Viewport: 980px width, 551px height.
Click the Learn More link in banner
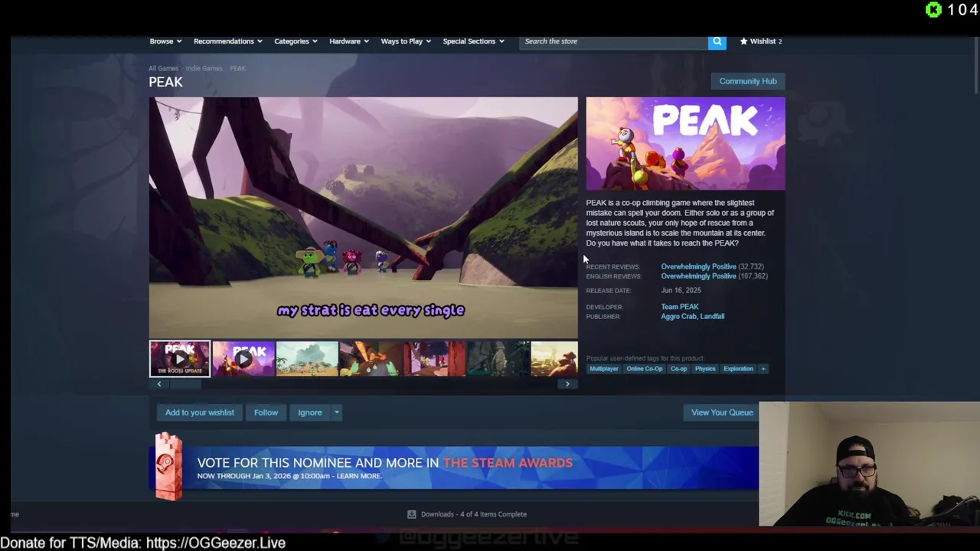click(x=359, y=476)
